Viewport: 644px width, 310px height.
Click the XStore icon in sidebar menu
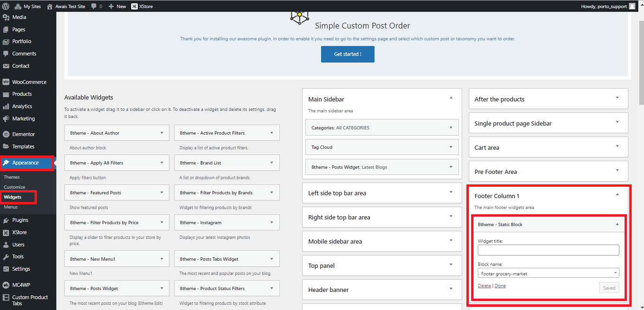[x=6, y=232]
